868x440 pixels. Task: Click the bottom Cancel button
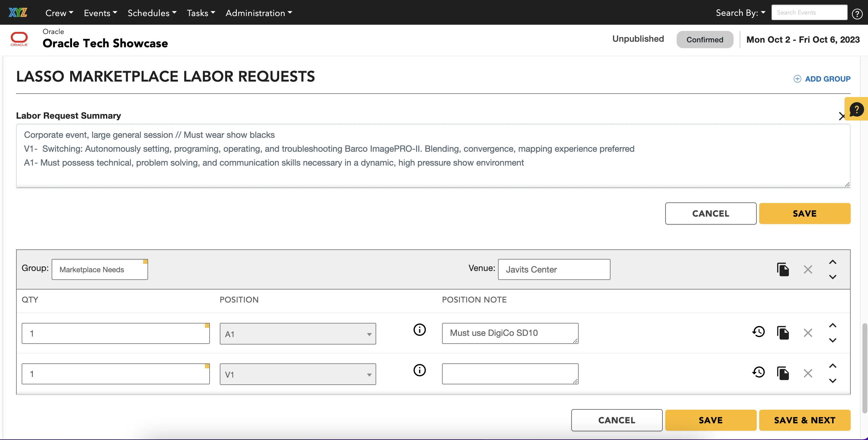(617, 420)
